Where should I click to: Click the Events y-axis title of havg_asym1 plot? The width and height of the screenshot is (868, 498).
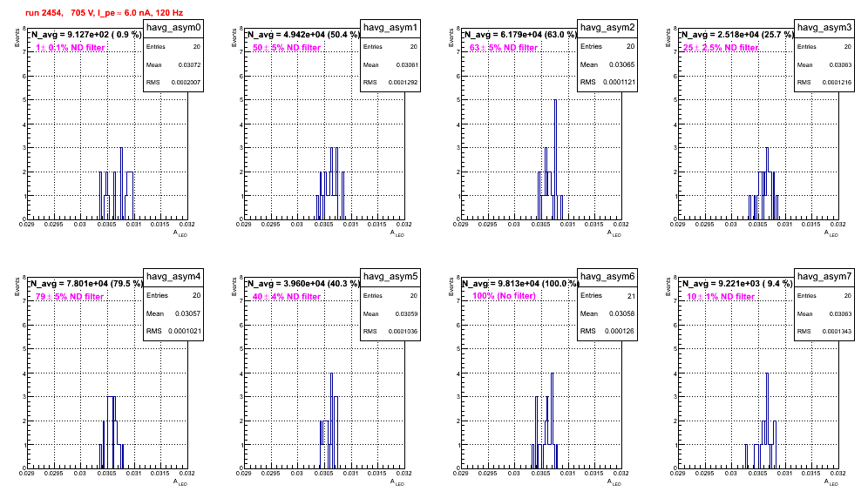click(x=234, y=38)
